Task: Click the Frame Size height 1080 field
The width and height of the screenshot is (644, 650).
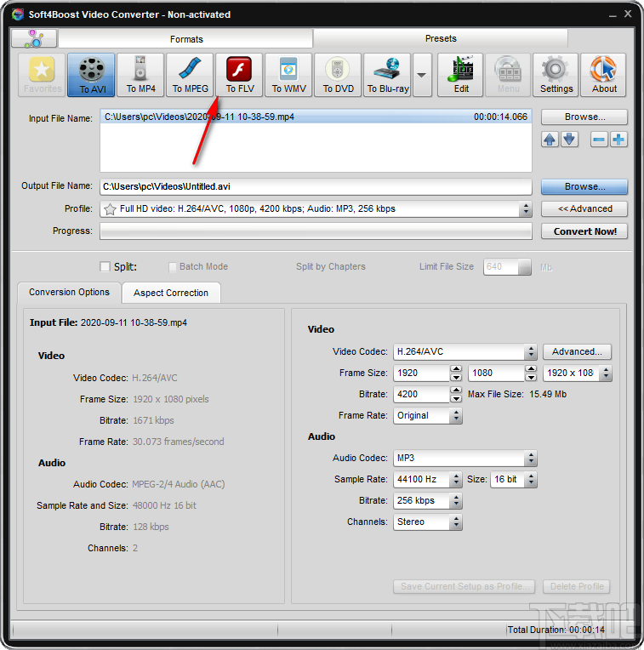Action: click(x=497, y=373)
